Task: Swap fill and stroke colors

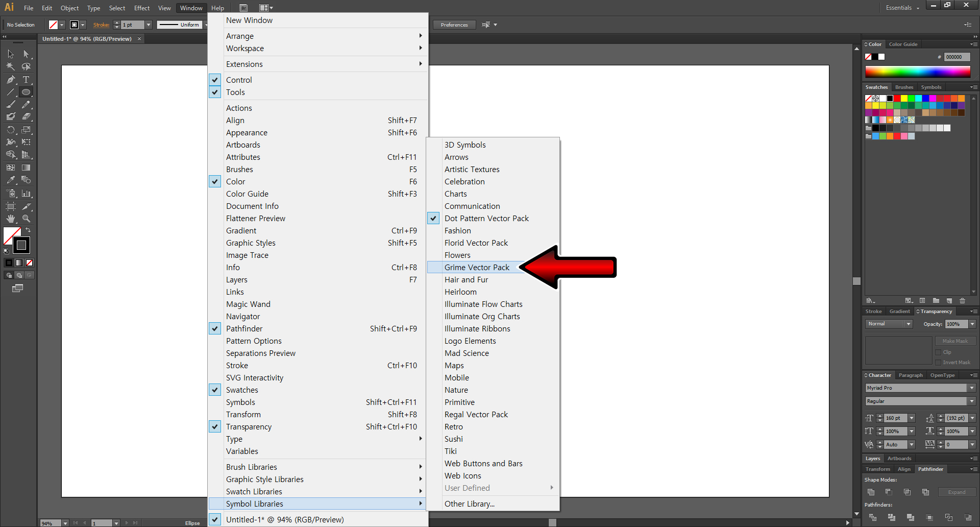Action: pos(28,230)
